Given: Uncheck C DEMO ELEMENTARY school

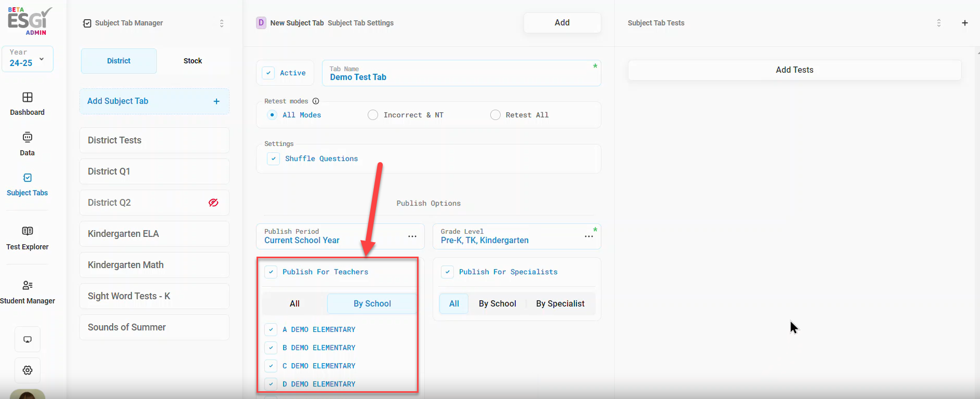Looking at the screenshot, I should pos(271,366).
